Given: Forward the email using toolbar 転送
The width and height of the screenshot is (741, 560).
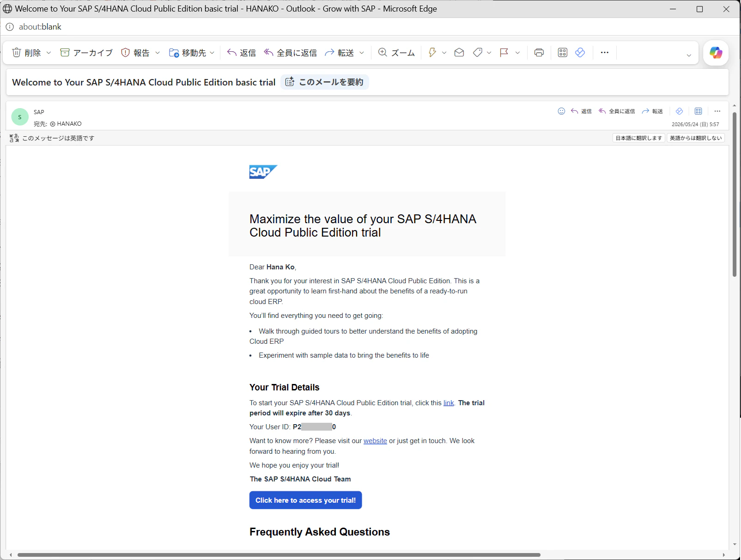Looking at the screenshot, I should (340, 53).
